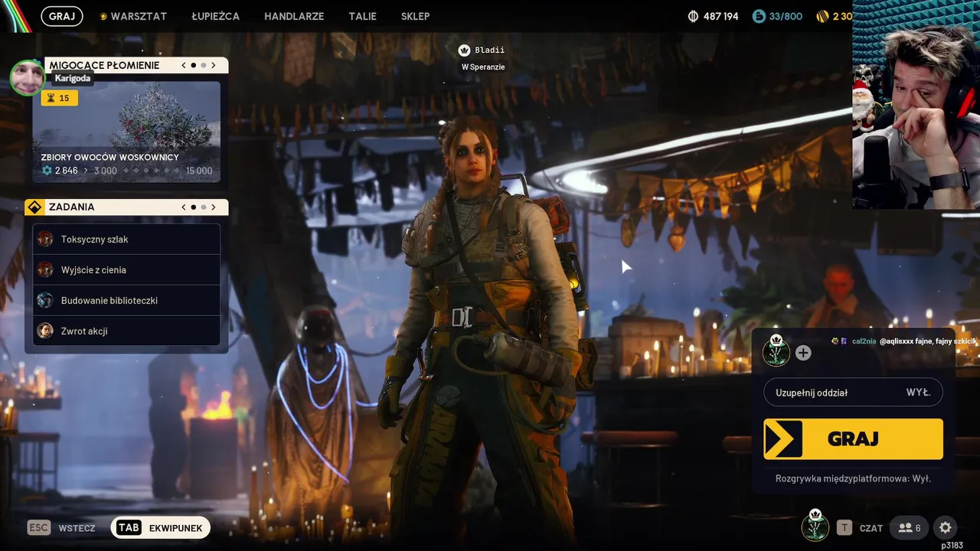Click the hourglass 15 timer badge
Viewport: 980px width, 551px height.
(x=59, y=98)
